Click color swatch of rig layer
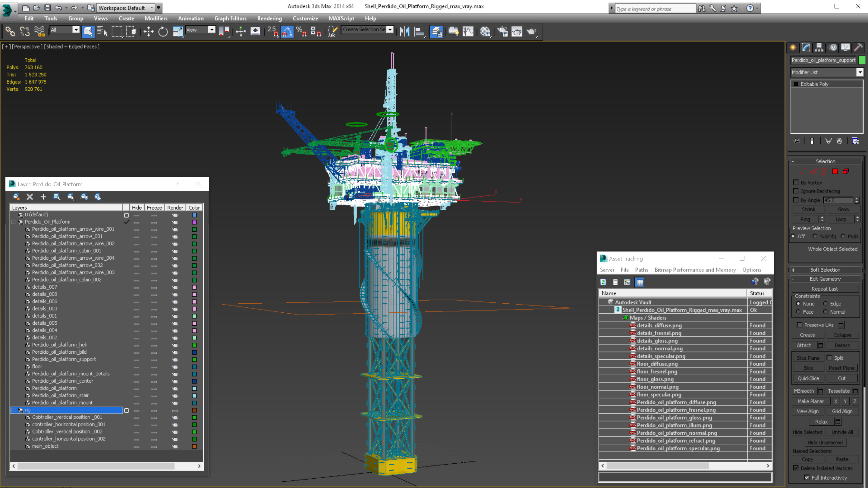The height and width of the screenshot is (488, 868). coord(194,410)
